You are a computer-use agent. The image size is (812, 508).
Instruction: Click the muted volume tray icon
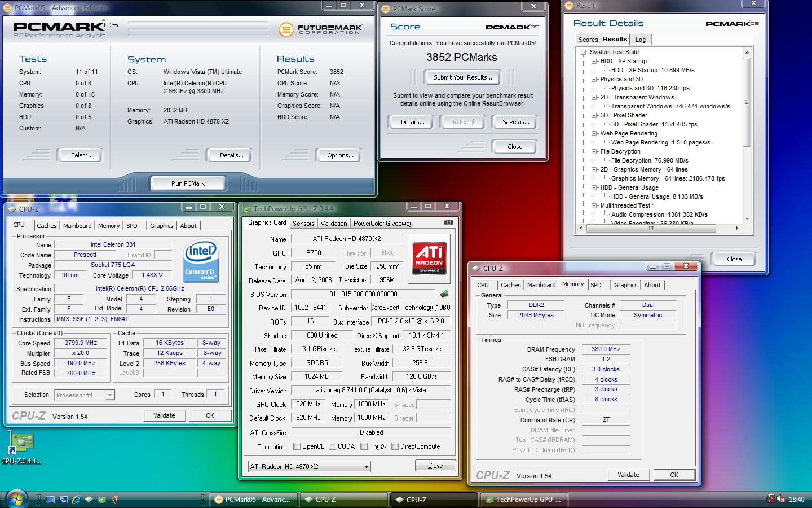(x=781, y=499)
